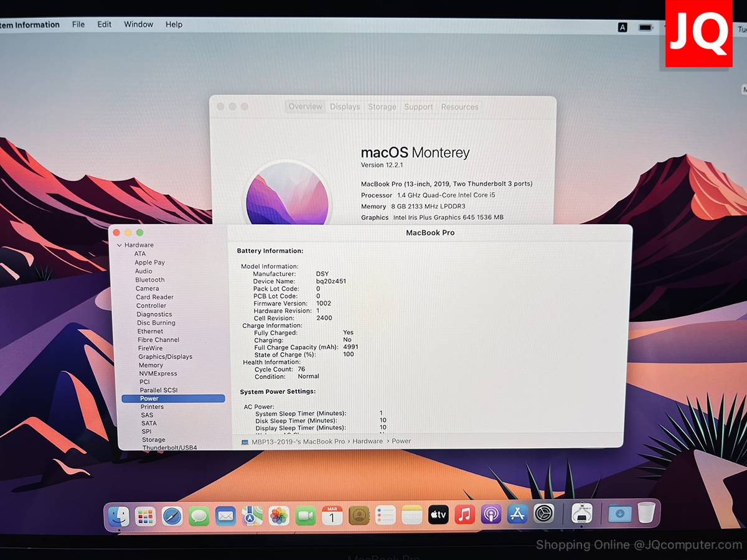Click the input source 'A' menu bar icon
This screenshot has height=560, width=747.
point(622,27)
